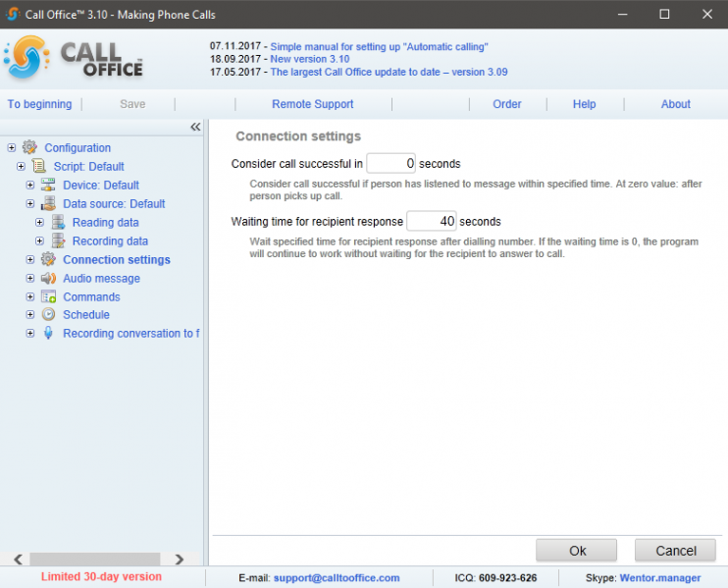728x588 pixels.
Task: Click the Device: Default hardware icon
Action: 48,185
